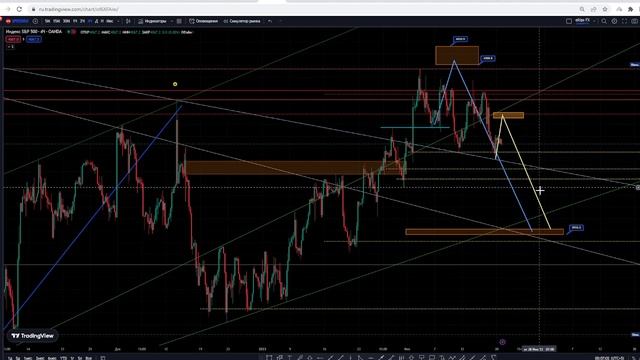The image size is (640, 360).
Task: Switch to the 30м timeframe
Action: (x=67, y=21)
